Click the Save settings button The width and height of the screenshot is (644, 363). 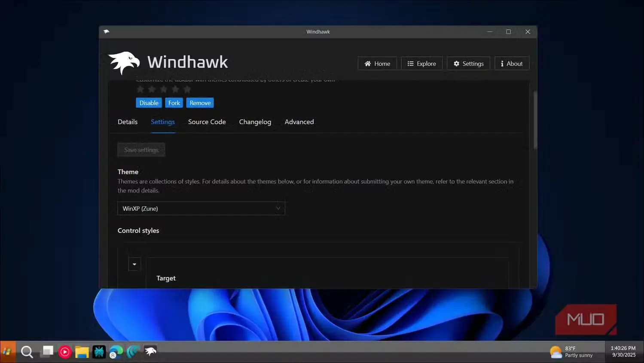click(x=141, y=150)
